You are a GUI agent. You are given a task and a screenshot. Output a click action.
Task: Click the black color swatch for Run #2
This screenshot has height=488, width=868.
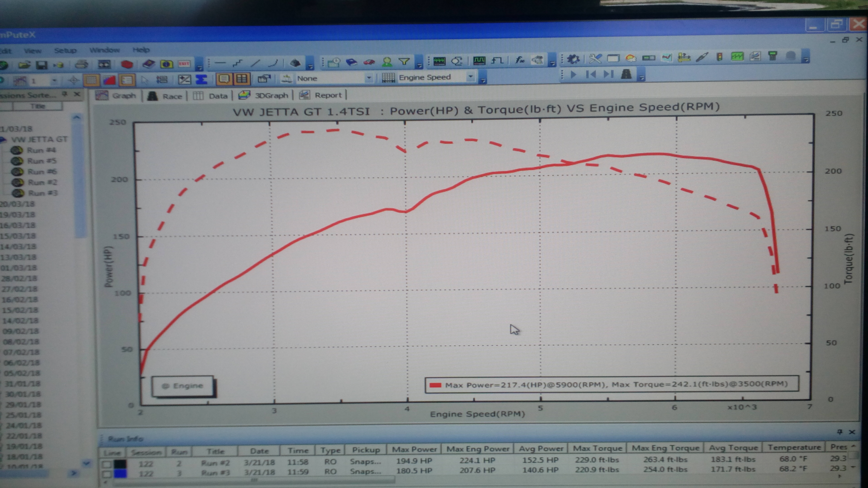120,464
